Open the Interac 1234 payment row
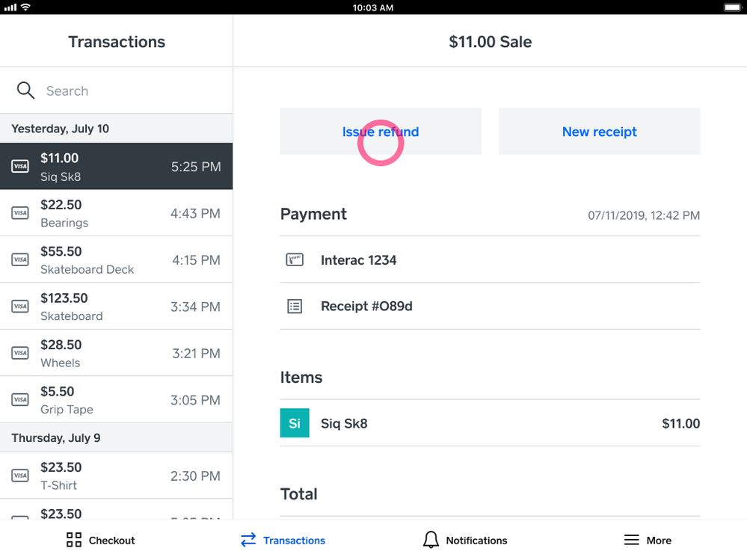This screenshot has height=560, width=747. click(x=490, y=260)
